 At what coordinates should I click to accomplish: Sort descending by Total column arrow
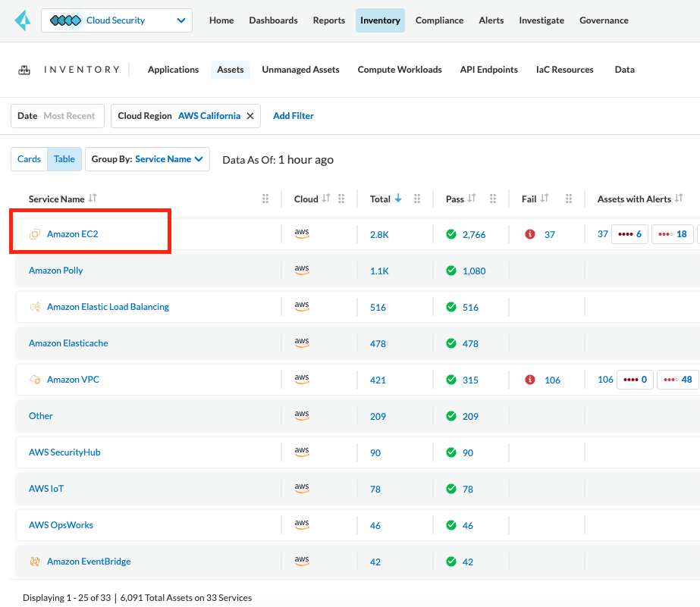(398, 199)
